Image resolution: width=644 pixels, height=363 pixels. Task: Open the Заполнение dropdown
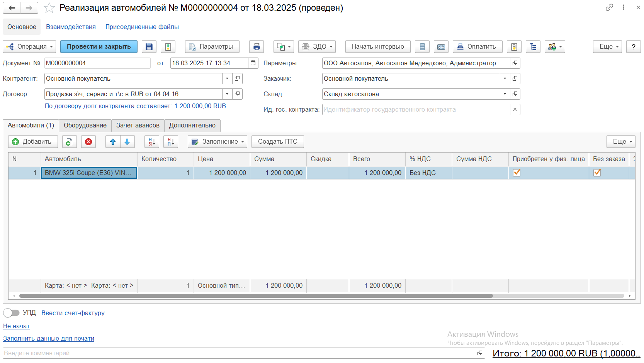click(x=217, y=142)
